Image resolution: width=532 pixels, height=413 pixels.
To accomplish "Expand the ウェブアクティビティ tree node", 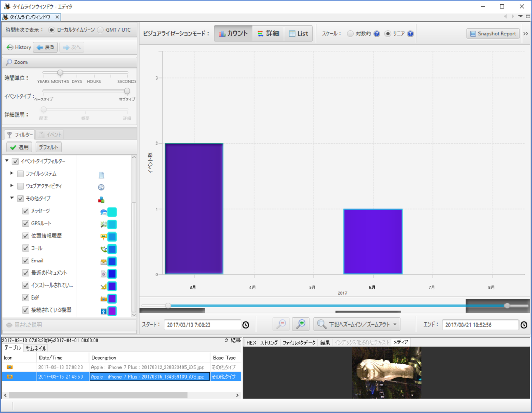I will pos(12,186).
